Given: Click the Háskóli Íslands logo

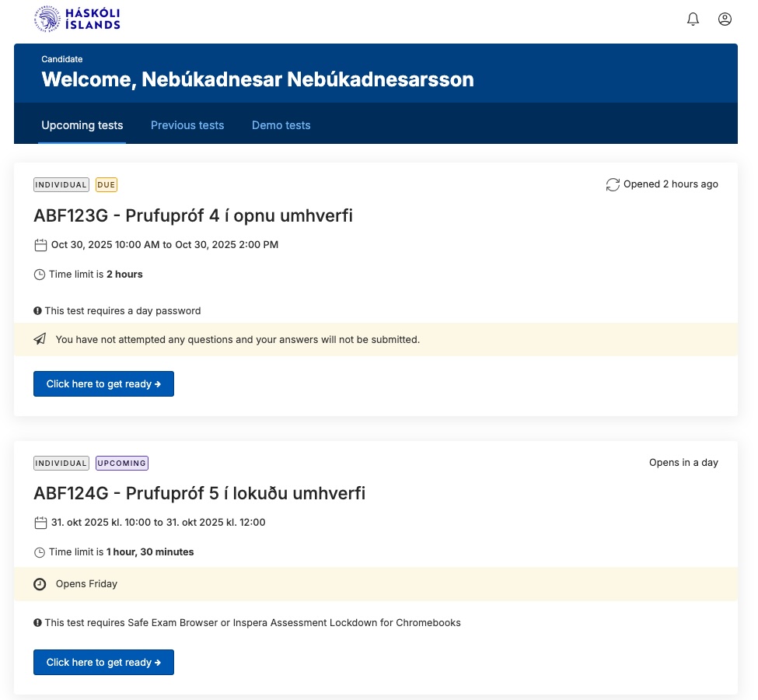Looking at the screenshot, I should coord(77,19).
